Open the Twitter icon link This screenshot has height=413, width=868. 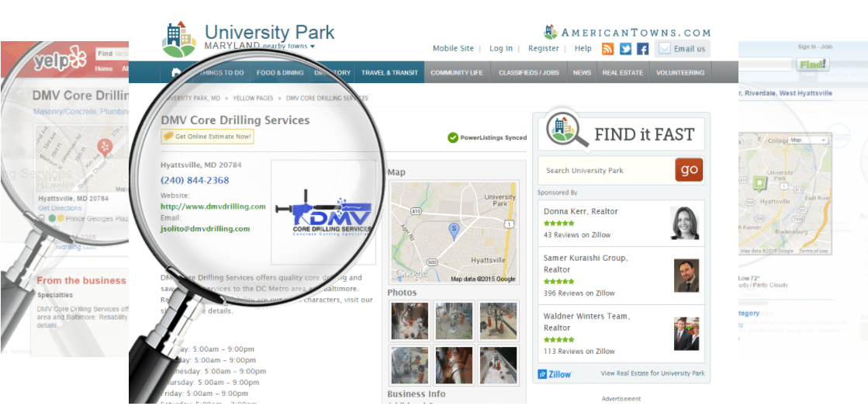click(625, 49)
